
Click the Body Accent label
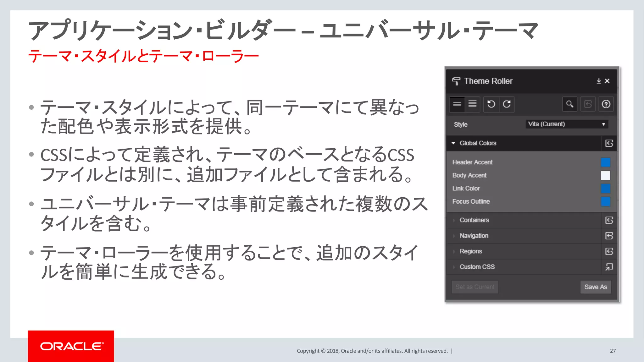(x=469, y=175)
